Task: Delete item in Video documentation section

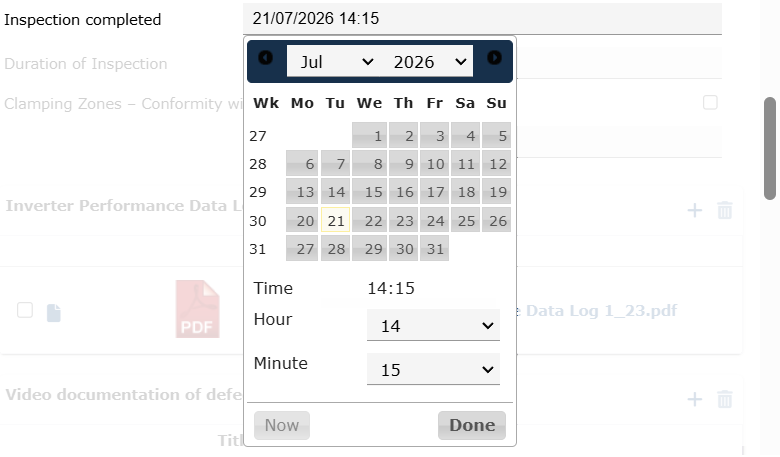Action: pos(725,399)
